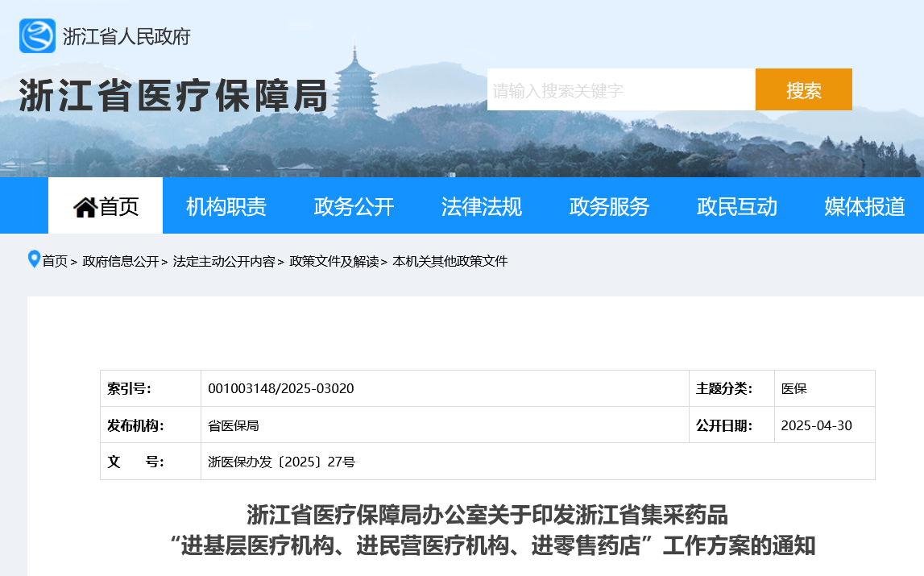Click the orange 搜索 button
This screenshot has height=576, width=924.
[x=804, y=89]
